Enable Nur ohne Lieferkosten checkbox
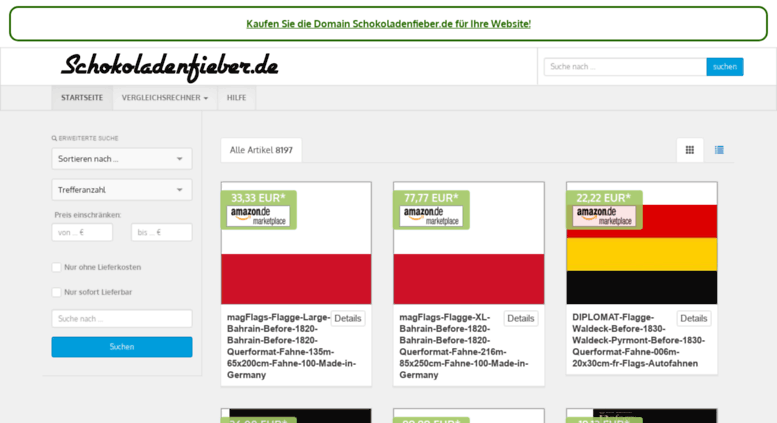The width and height of the screenshot is (777, 423). tap(56, 267)
